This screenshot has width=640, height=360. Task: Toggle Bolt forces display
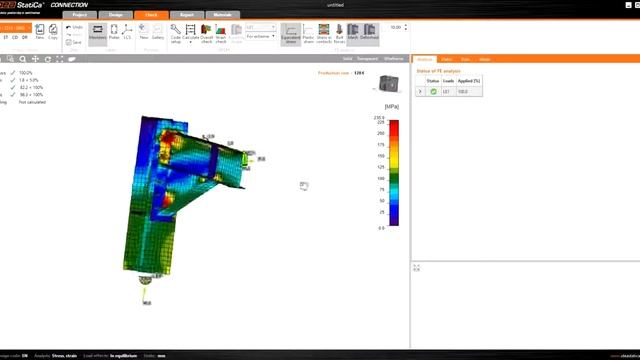tap(339, 33)
